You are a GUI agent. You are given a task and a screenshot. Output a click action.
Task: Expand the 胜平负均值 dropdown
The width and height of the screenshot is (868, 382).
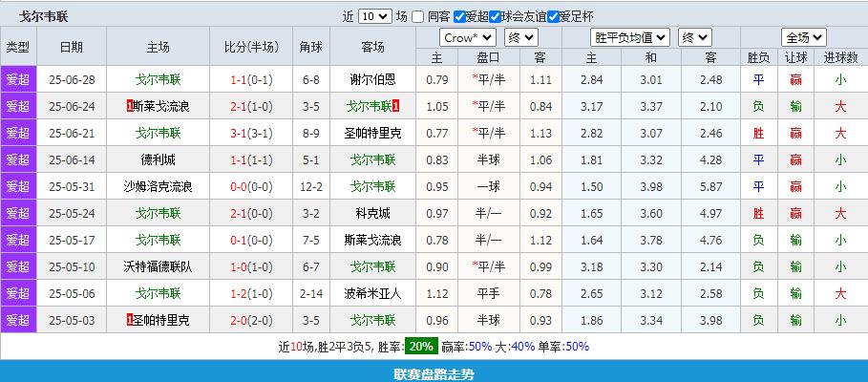coord(629,37)
